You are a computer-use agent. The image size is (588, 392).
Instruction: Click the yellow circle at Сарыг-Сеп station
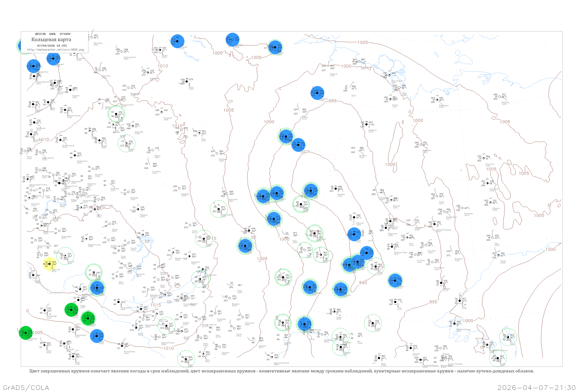click(50, 264)
